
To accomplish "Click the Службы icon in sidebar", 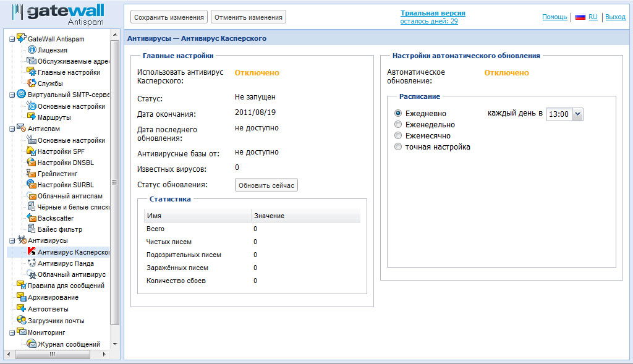I will click(32, 83).
